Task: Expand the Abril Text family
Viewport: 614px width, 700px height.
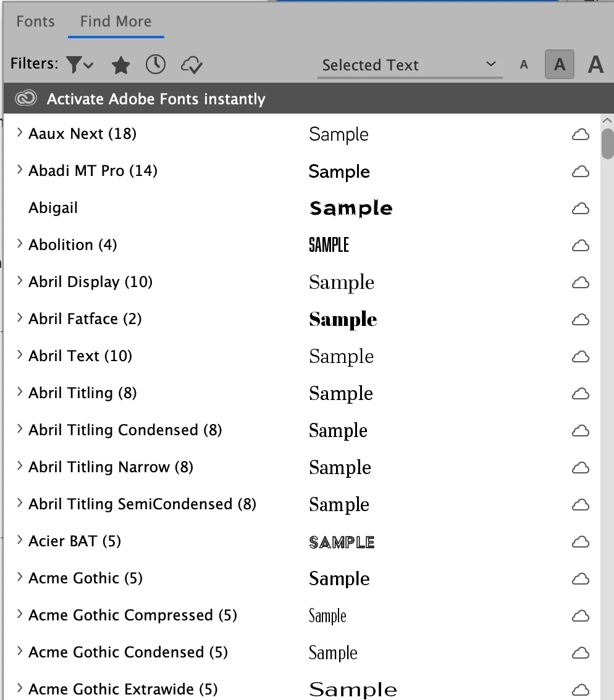Action: [19, 355]
